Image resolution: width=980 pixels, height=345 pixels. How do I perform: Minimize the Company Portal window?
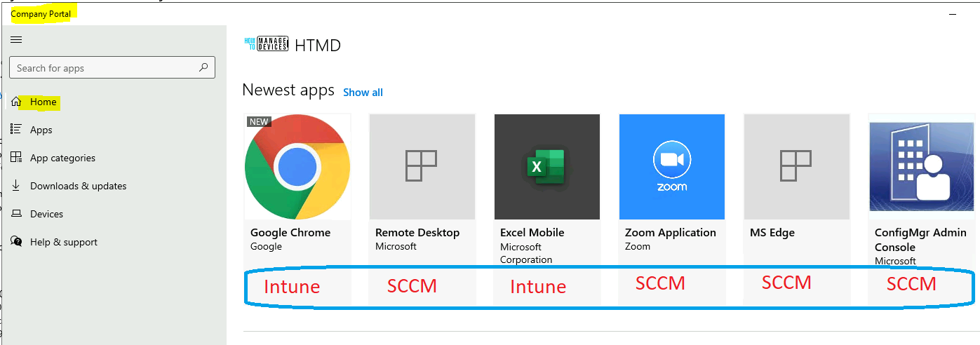[953, 13]
